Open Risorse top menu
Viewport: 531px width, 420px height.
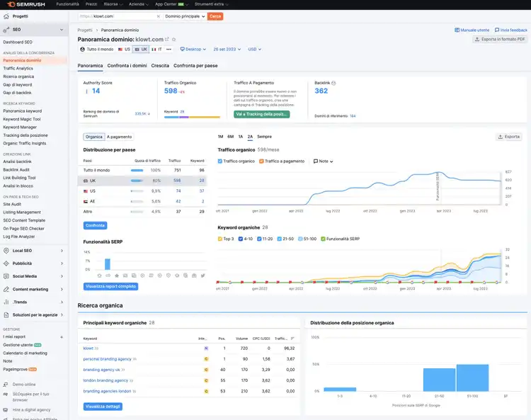[113, 4]
